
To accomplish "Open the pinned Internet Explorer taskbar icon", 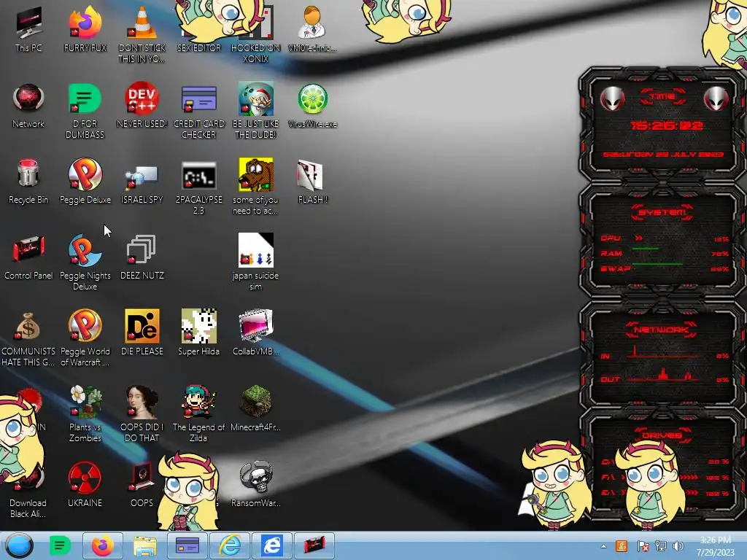I will point(230,545).
